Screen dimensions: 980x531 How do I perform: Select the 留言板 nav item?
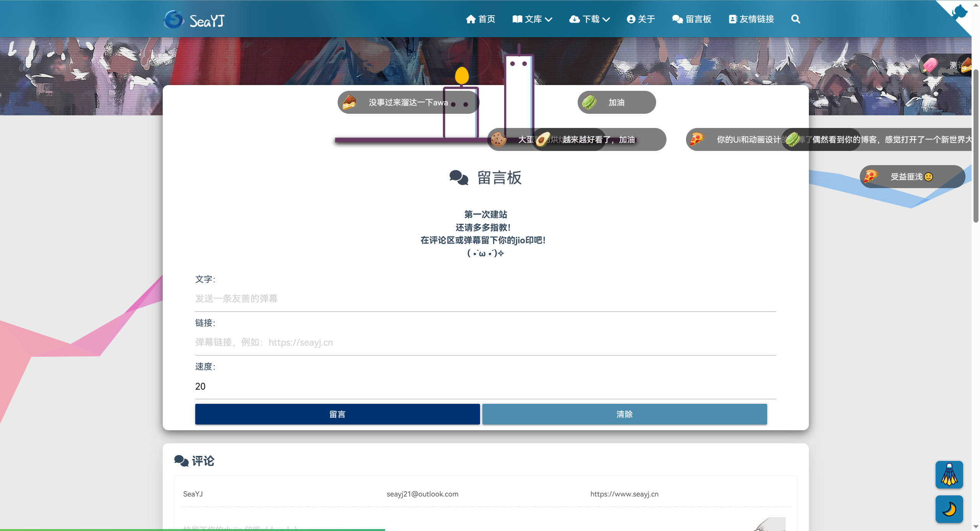click(692, 19)
